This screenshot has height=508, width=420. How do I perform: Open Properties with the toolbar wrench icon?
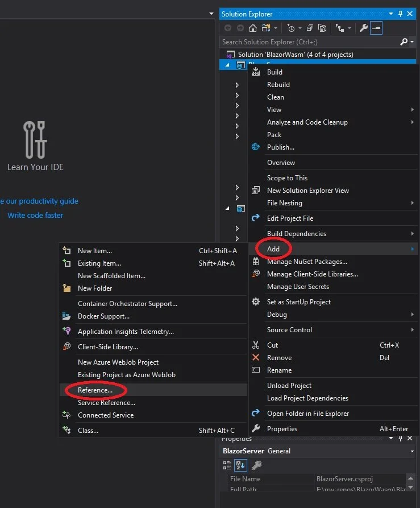(363, 28)
